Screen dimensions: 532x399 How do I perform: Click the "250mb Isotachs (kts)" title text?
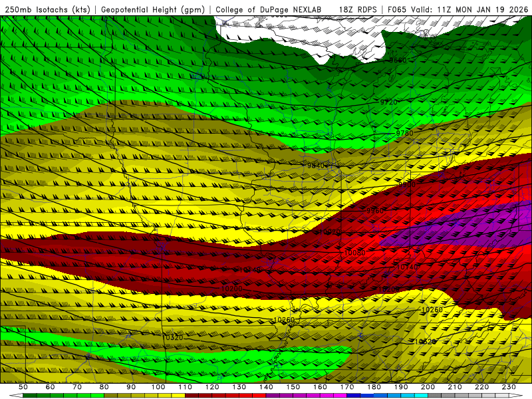(x=48, y=9)
